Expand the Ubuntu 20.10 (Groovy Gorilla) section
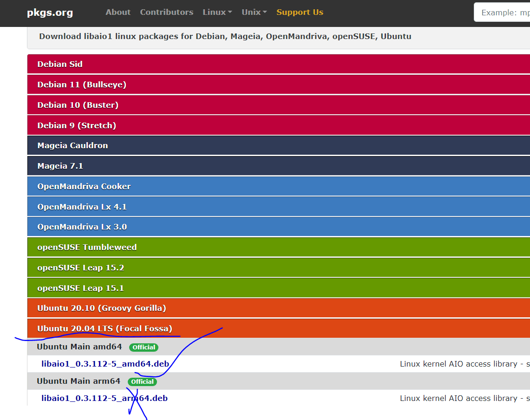The image size is (530, 420). coord(279,308)
